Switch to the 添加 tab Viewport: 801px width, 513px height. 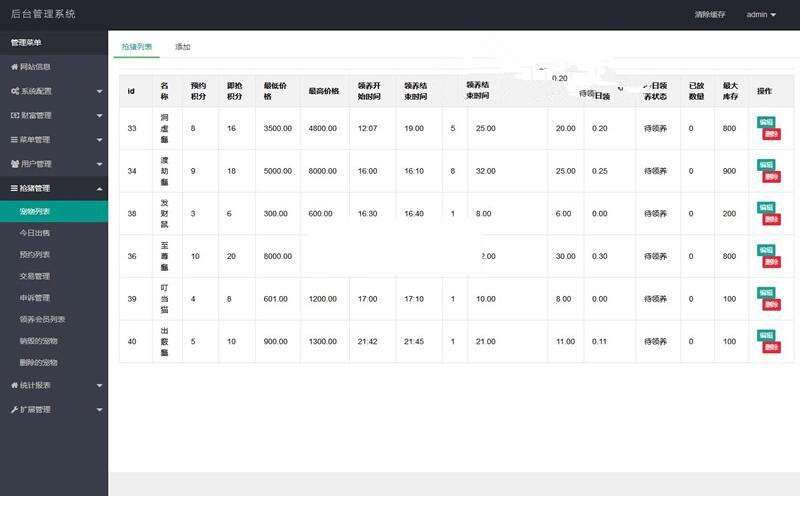[x=182, y=47]
